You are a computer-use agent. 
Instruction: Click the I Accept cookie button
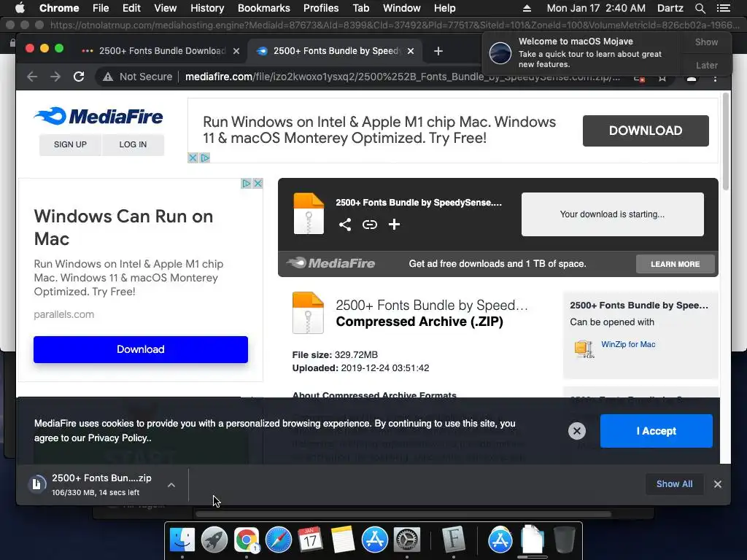(656, 431)
